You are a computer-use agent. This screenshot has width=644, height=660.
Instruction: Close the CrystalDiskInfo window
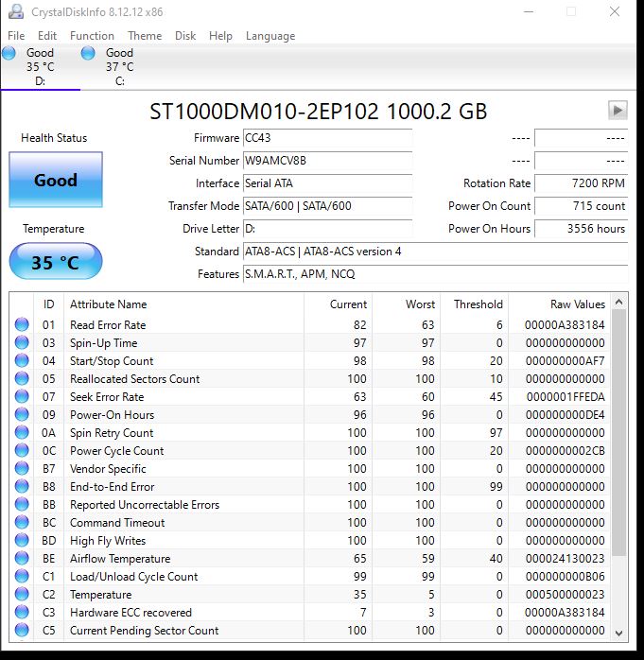pos(615,11)
